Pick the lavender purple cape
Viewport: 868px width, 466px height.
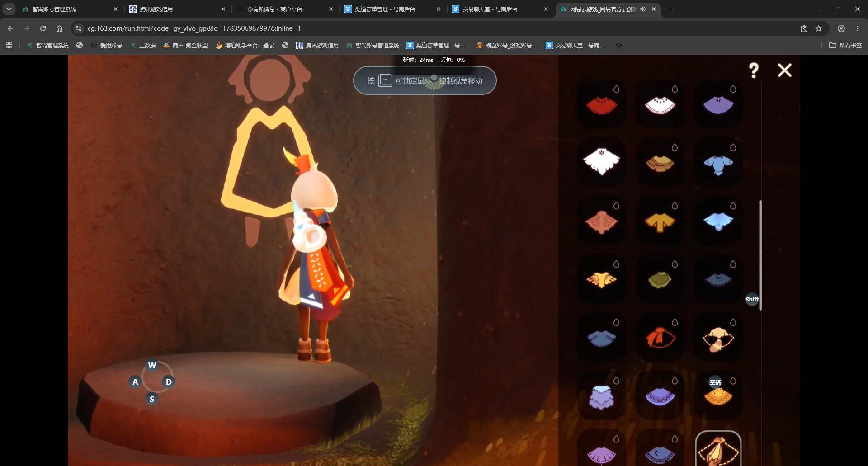[718, 105]
